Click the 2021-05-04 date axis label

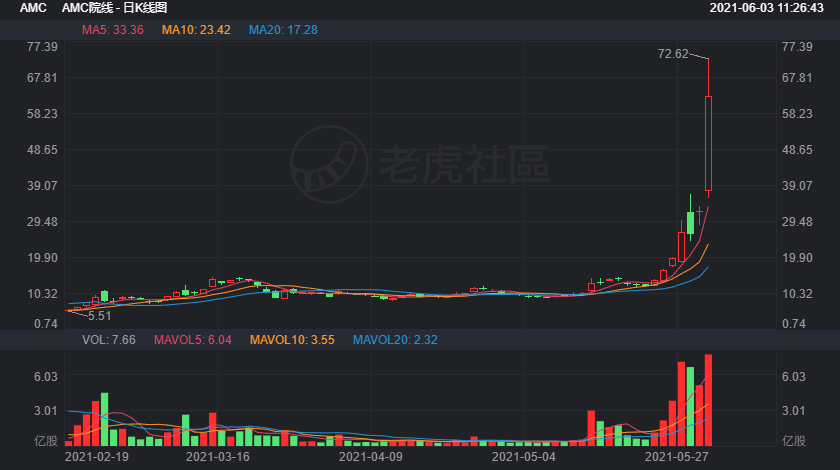pyautogui.click(x=524, y=457)
